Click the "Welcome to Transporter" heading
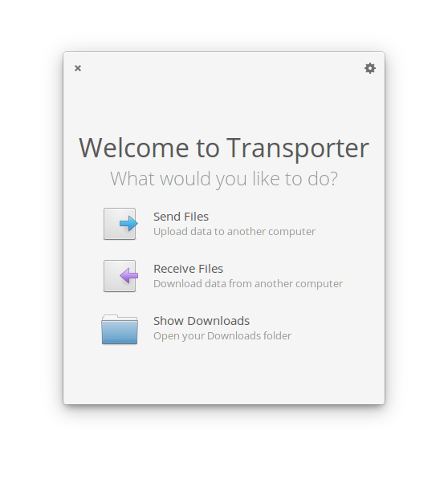The width and height of the screenshot is (448, 479). [x=224, y=148]
